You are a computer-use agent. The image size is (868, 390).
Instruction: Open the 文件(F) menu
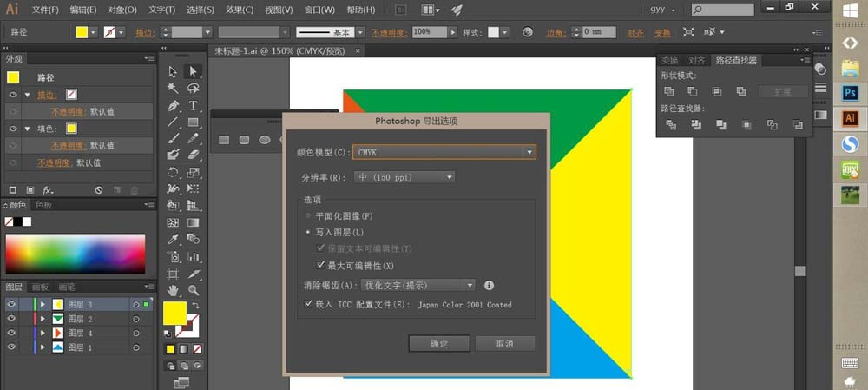coord(45,10)
